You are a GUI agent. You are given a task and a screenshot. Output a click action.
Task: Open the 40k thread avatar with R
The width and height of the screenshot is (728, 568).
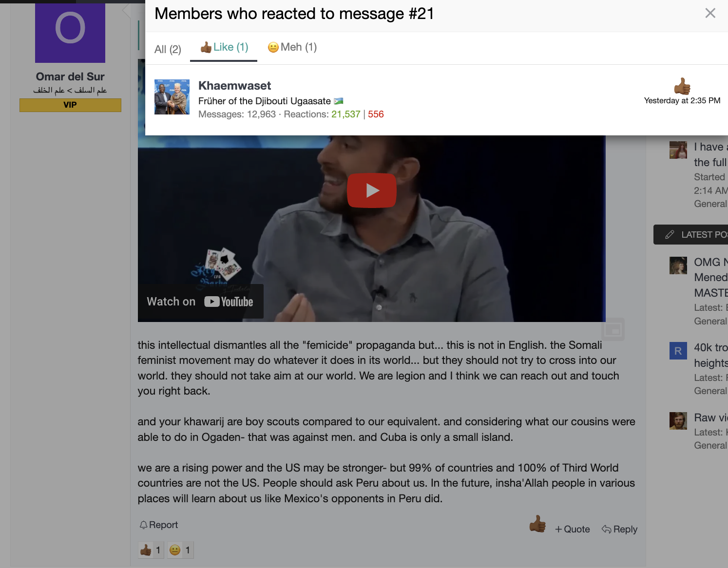coord(678,351)
